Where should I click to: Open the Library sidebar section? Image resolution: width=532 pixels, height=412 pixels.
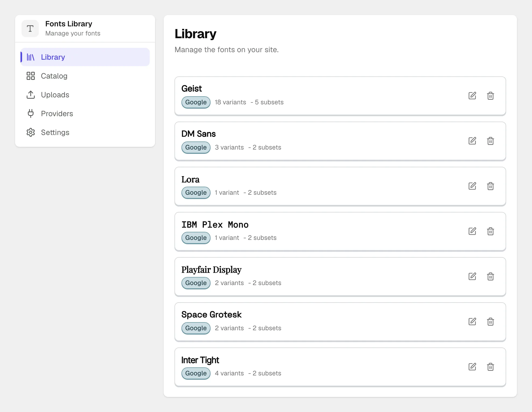[85, 57]
